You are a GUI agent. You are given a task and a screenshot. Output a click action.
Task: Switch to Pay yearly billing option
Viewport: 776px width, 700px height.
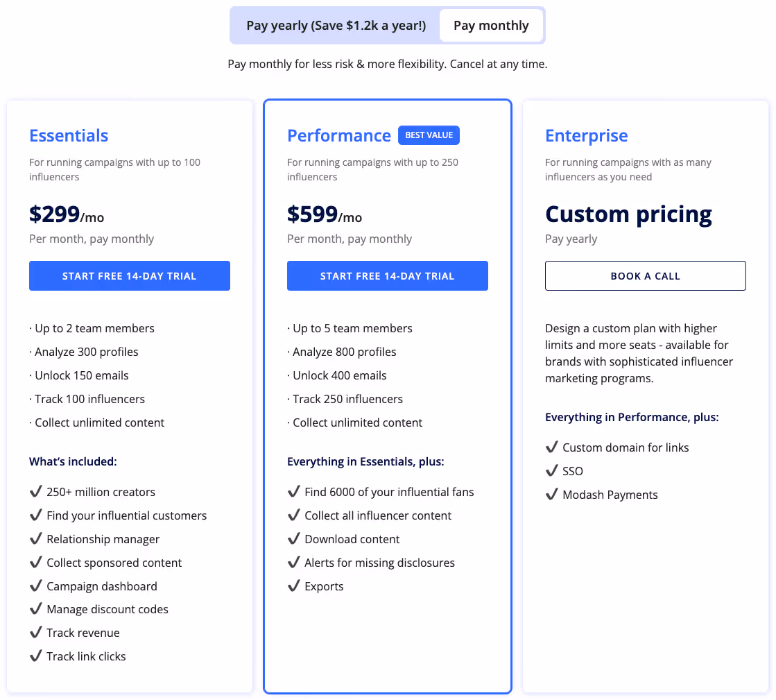(x=336, y=26)
